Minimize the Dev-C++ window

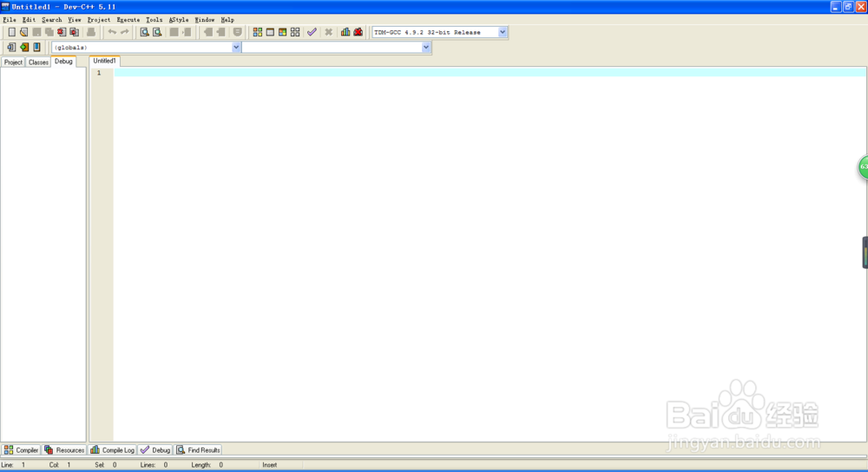coord(836,7)
